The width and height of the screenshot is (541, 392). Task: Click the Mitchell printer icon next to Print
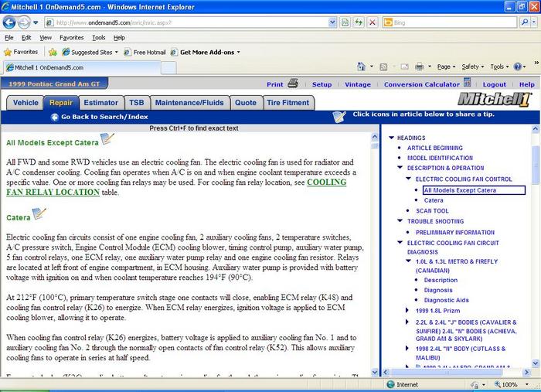click(293, 84)
